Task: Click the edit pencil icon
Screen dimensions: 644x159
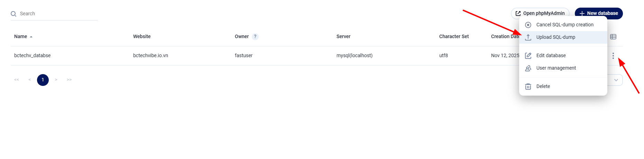Action: [528, 56]
